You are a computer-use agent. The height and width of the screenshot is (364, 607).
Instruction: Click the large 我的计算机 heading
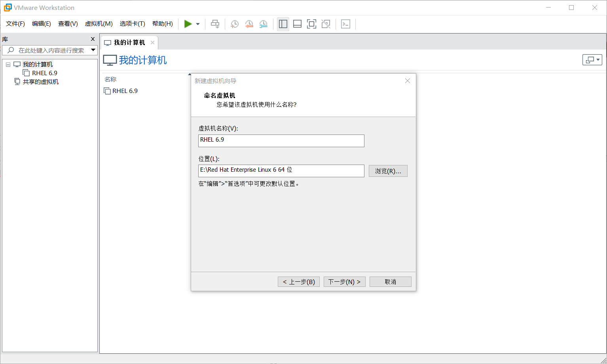(x=143, y=60)
